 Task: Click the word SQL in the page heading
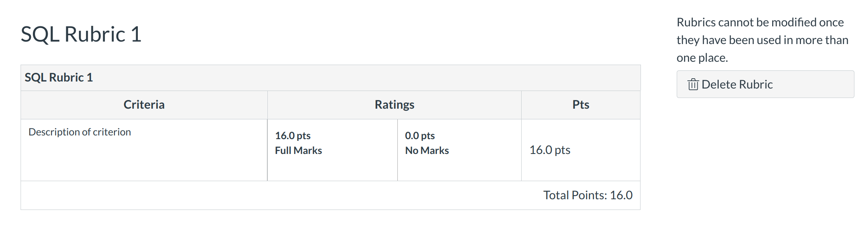40,34
